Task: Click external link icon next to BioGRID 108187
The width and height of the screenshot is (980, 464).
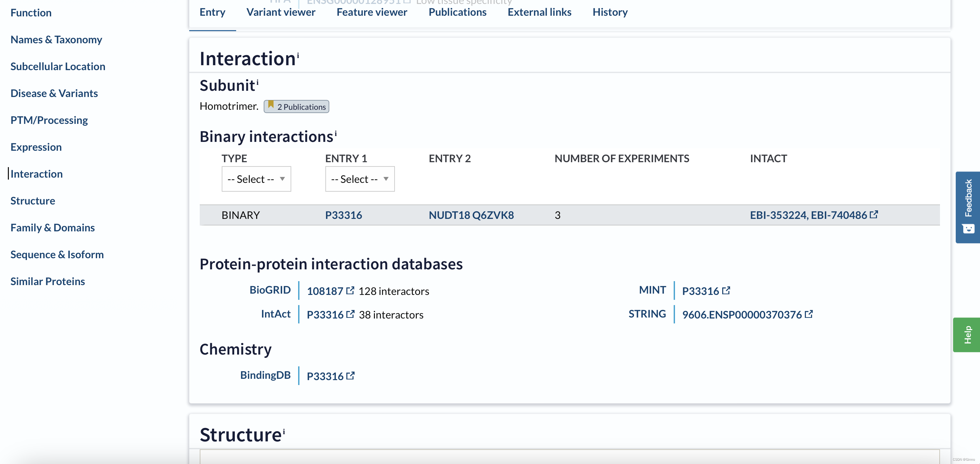Action: [x=350, y=290]
